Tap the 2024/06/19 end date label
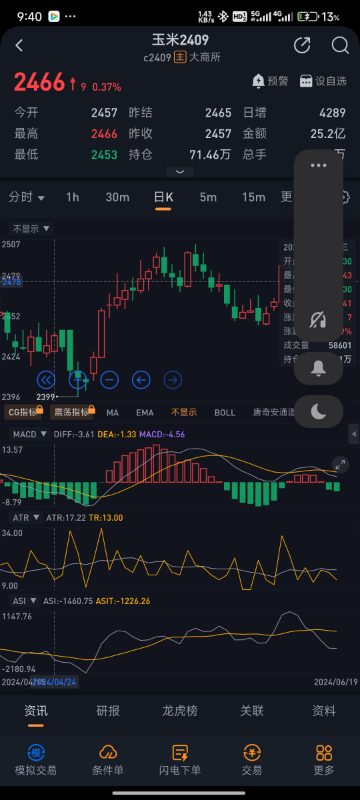 336,682
